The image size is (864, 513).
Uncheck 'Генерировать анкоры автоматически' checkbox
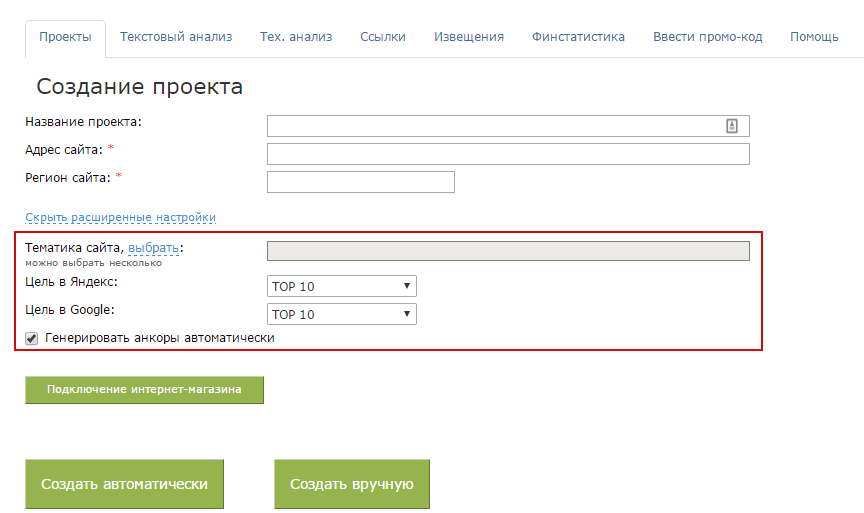32,339
